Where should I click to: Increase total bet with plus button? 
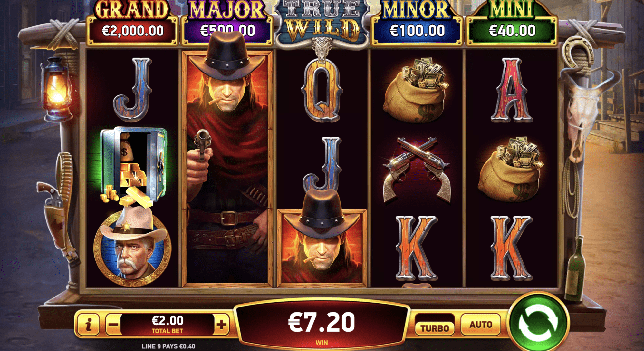221,324
